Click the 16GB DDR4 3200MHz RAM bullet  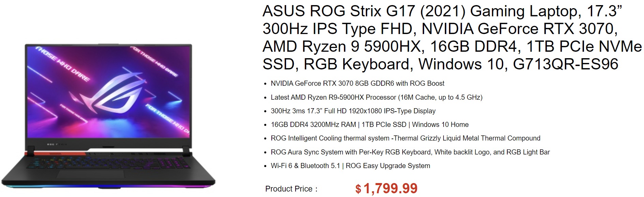pos(370,125)
